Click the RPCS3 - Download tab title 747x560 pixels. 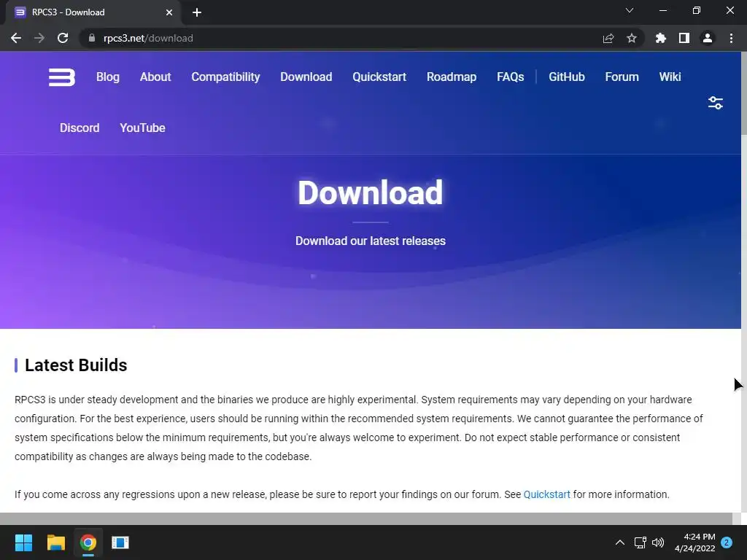pos(68,12)
